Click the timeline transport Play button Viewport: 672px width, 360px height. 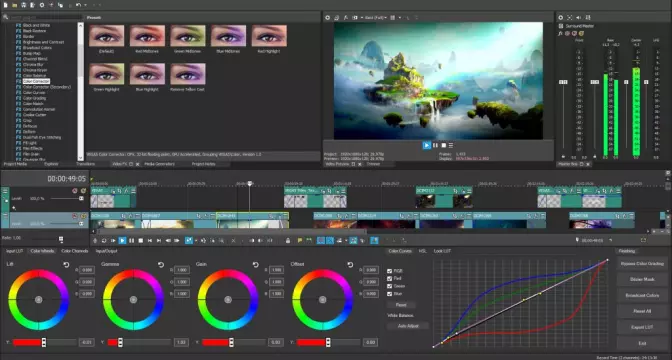(x=122, y=241)
